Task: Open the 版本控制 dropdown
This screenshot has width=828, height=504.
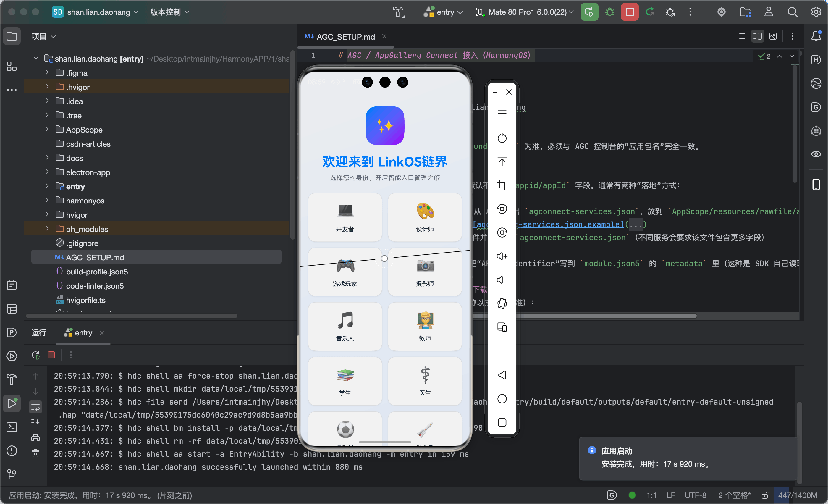Action: pos(170,12)
